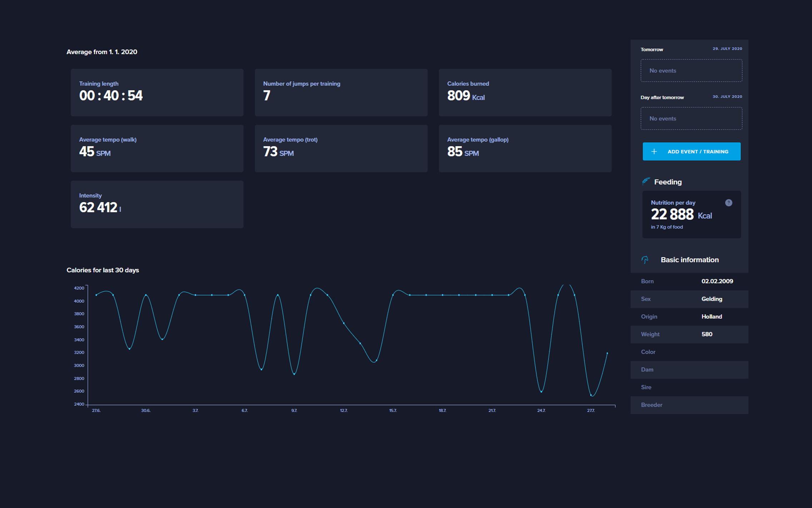This screenshot has width=812, height=508.
Task: Select the Average tempo (trot) card
Action: coord(341,148)
